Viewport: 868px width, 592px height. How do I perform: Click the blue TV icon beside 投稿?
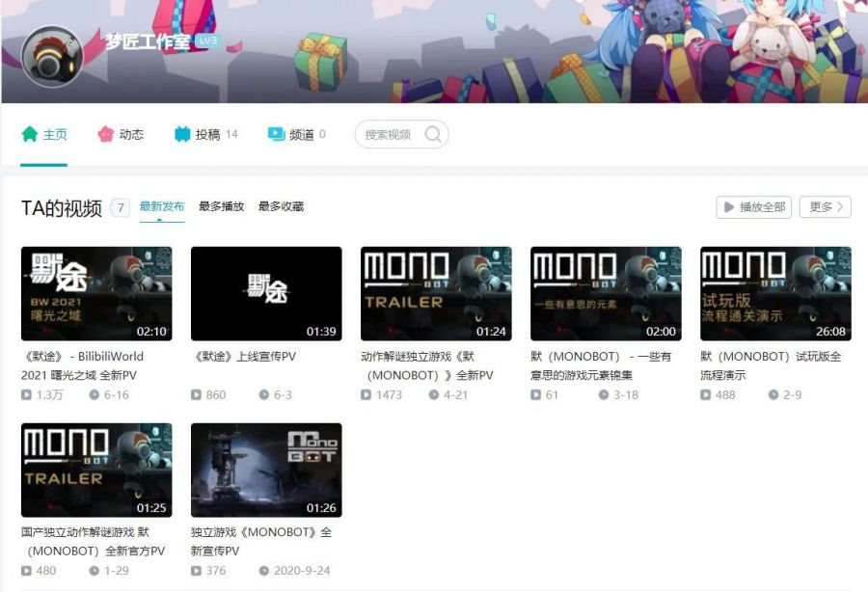(182, 134)
